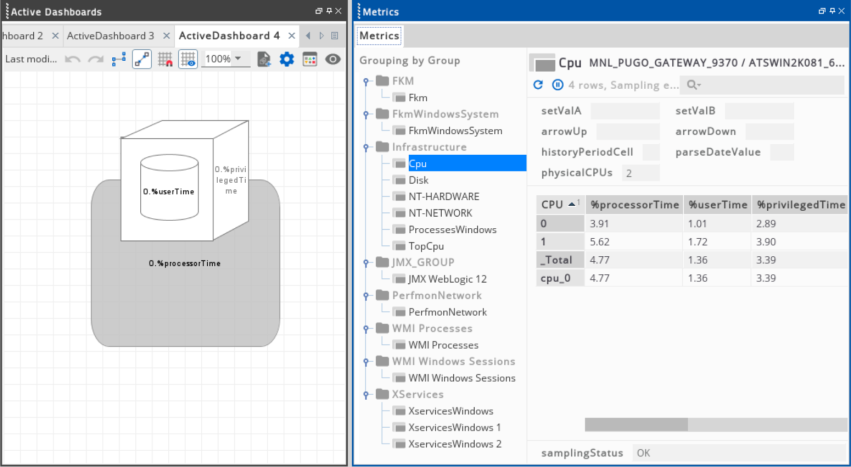Select TopCpu in the metrics tree
Screen dimensions: 851x467
pyautogui.click(x=425, y=246)
